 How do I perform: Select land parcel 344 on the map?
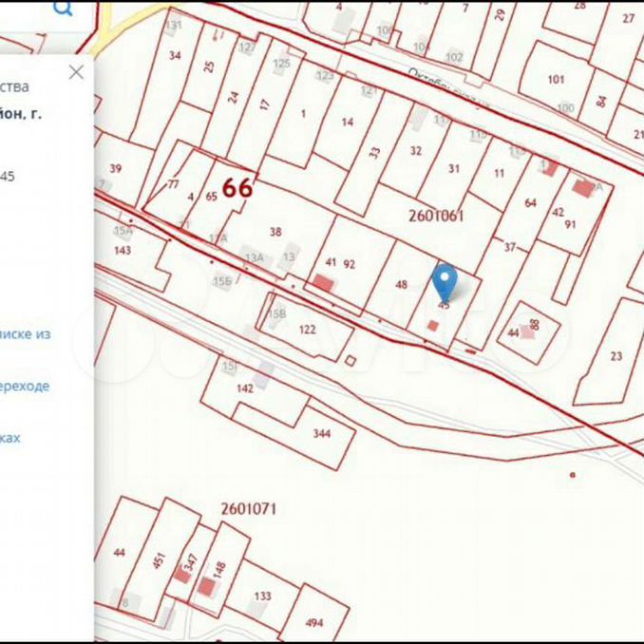pyautogui.click(x=320, y=433)
